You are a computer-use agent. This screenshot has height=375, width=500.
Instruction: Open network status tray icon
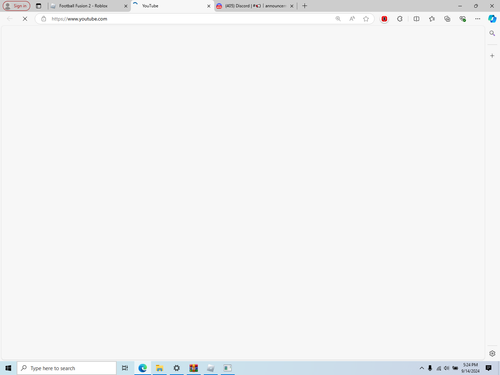point(439,368)
